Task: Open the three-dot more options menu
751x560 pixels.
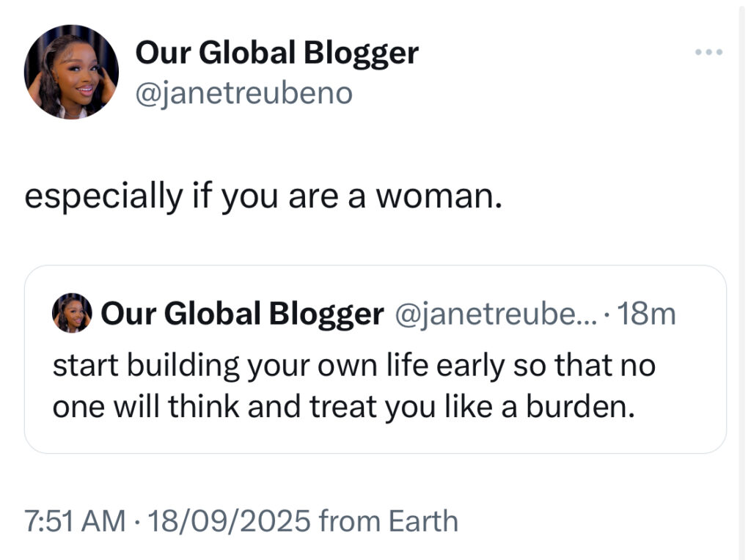Action: (x=709, y=52)
